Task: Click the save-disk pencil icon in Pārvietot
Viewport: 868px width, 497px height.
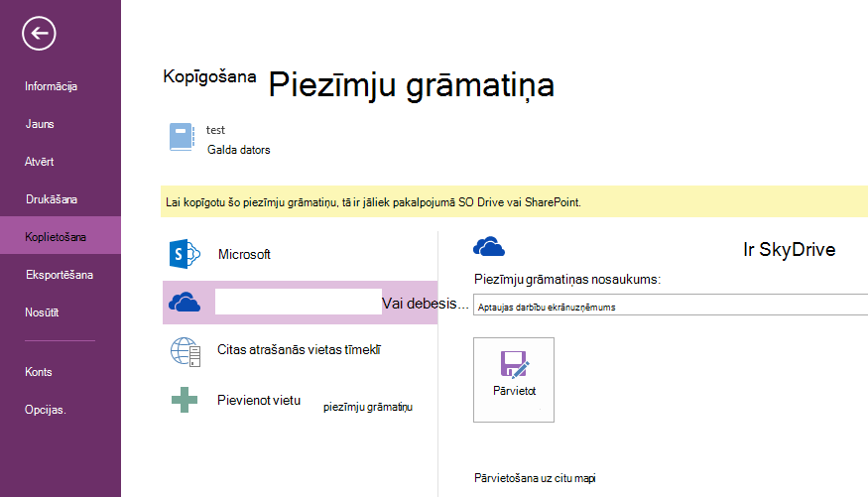Action: click(515, 364)
